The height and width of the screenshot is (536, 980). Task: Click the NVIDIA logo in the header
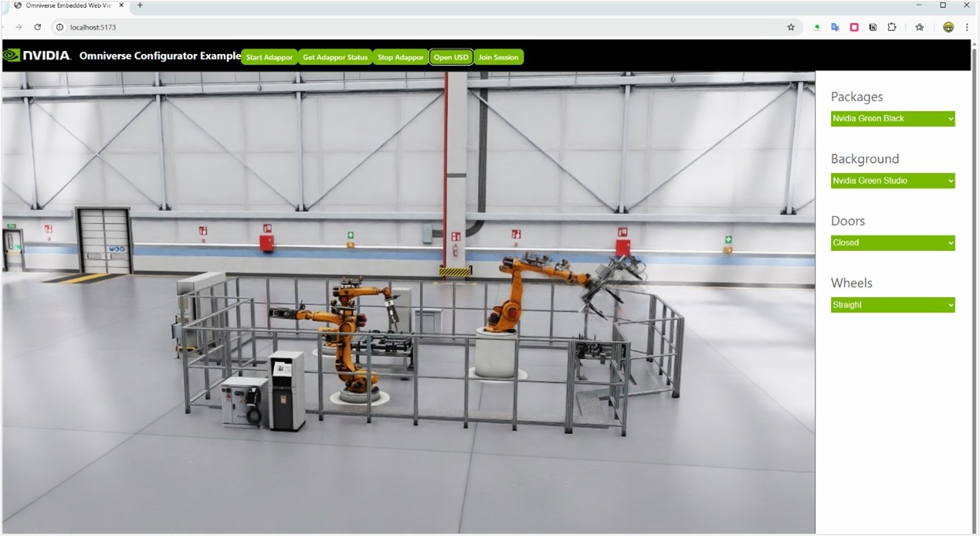(x=37, y=56)
